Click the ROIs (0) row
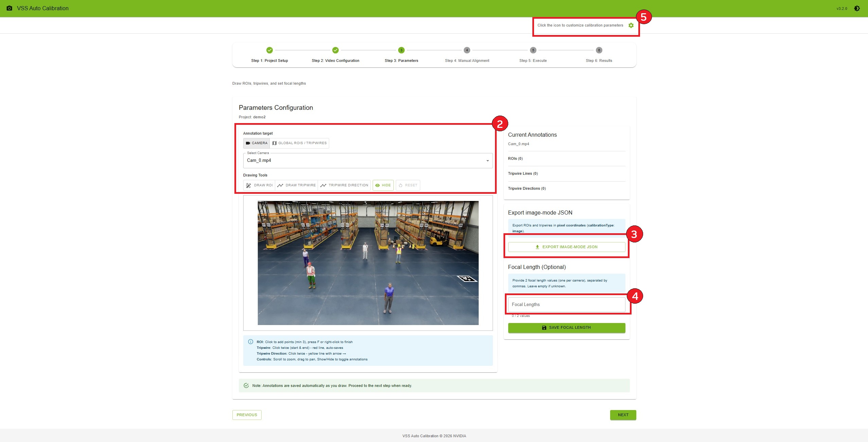This screenshot has height=442, width=868. pos(566,159)
